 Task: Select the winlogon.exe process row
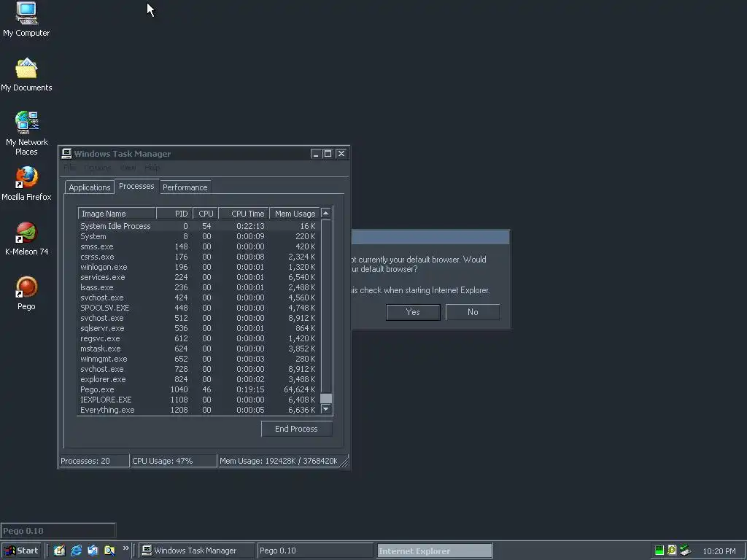(x=198, y=267)
